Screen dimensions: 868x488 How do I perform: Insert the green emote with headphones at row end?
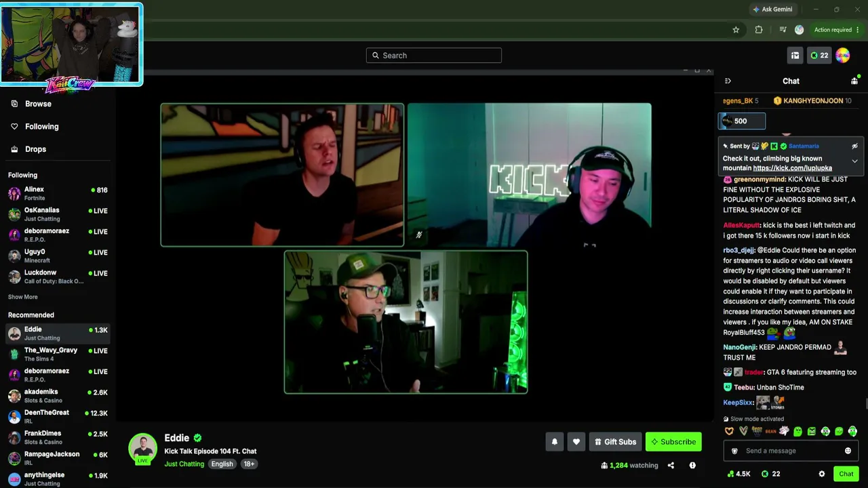pos(852,431)
